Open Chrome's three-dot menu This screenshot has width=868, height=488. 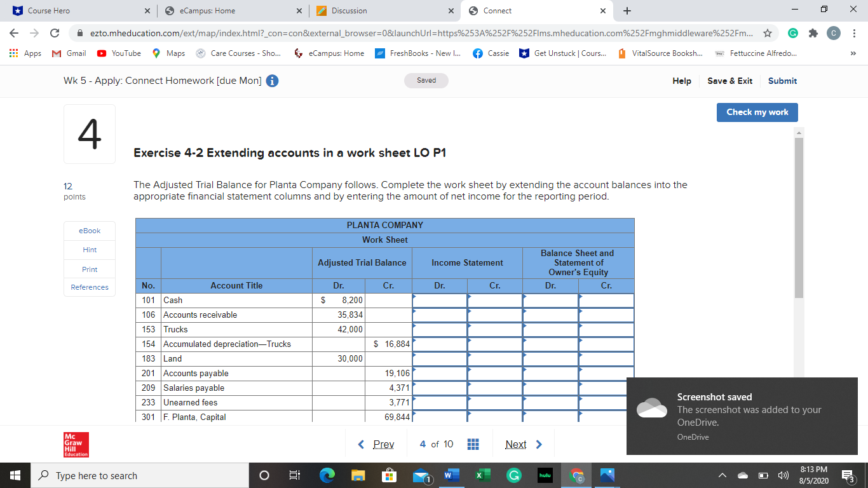pyautogui.click(x=855, y=32)
